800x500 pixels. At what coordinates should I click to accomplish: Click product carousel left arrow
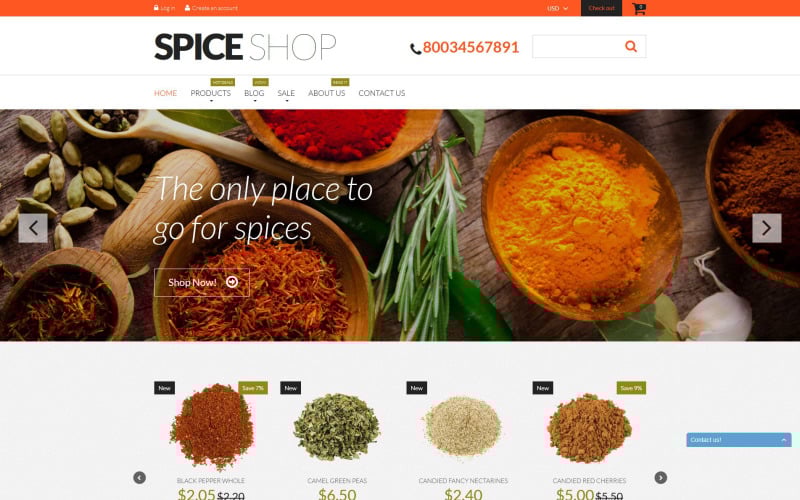pos(139,478)
